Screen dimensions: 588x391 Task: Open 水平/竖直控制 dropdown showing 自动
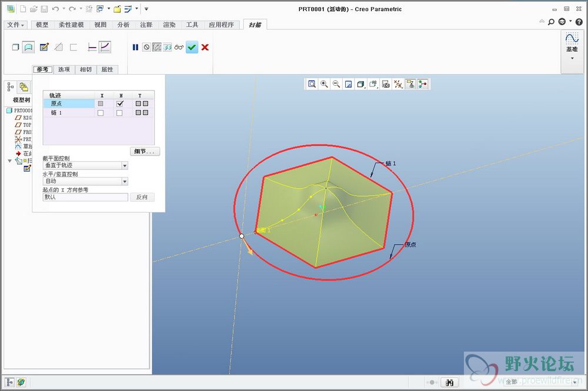pyautogui.click(x=85, y=181)
